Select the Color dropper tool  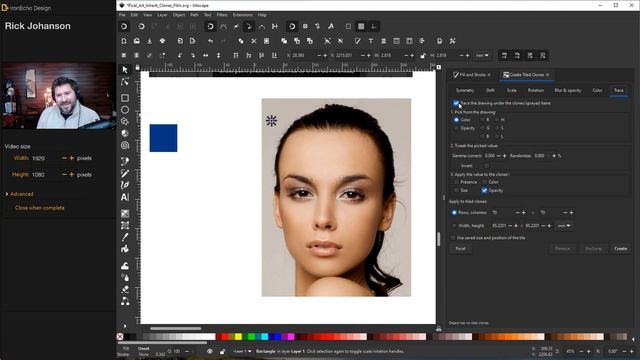click(x=125, y=237)
